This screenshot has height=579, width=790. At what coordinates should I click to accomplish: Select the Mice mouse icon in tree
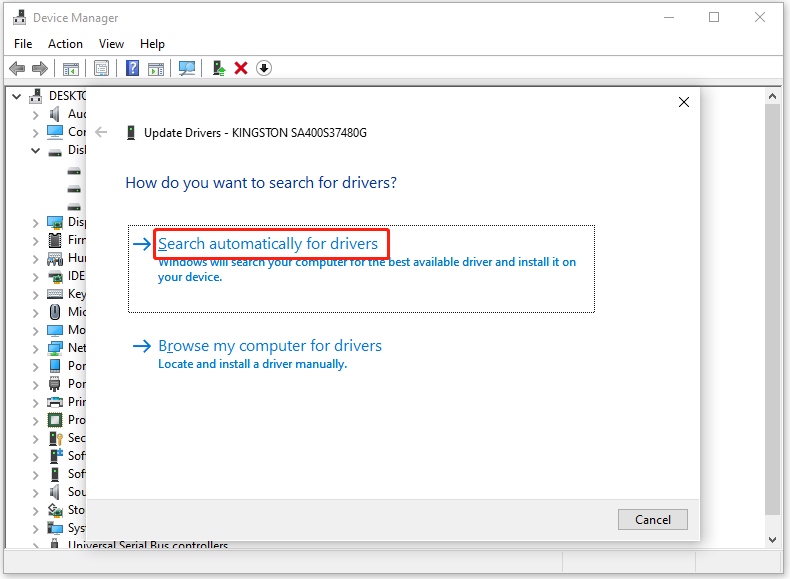pos(55,312)
